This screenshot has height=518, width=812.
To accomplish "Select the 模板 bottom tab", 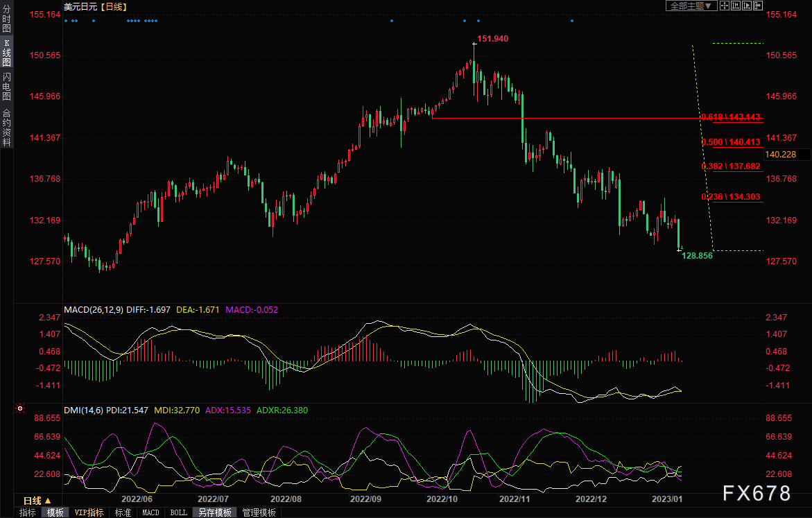I will [55, 512].
